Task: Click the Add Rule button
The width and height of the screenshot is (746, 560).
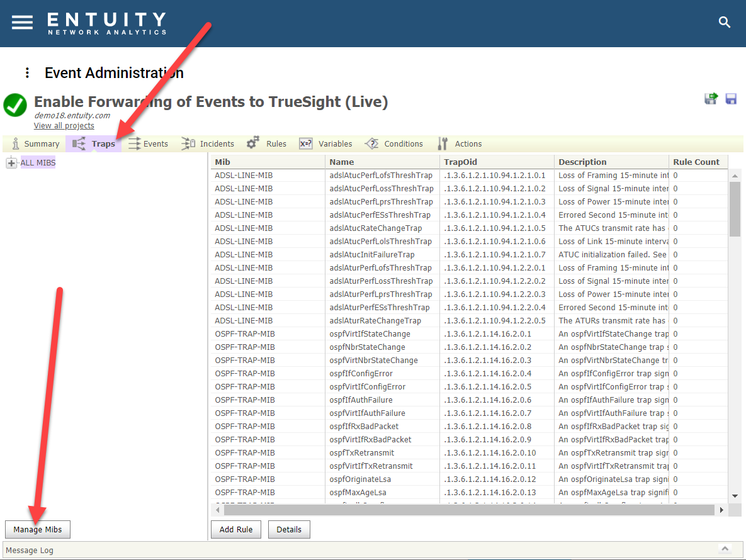Action: pyautogui.click(x=236, y=530)
